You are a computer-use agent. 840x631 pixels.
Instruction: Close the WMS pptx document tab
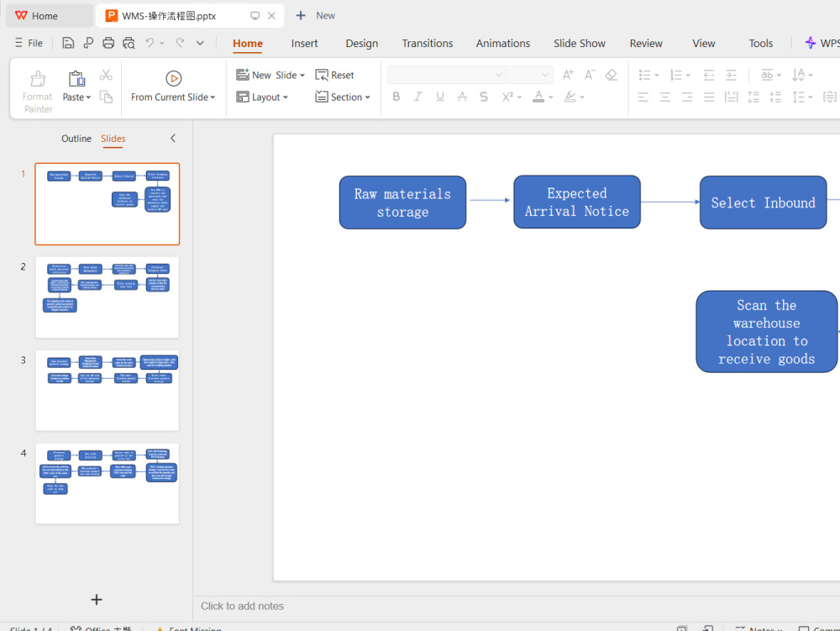271,15
